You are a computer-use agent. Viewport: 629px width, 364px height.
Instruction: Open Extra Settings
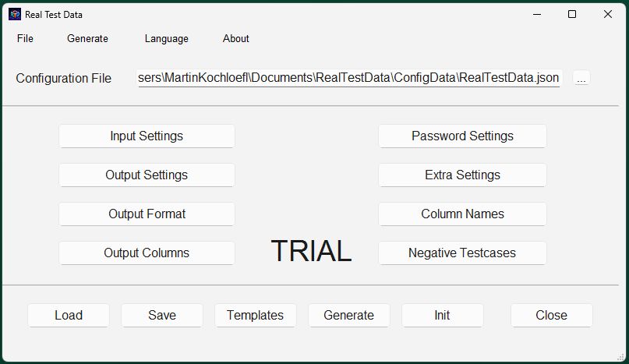[x=462, y=175]
